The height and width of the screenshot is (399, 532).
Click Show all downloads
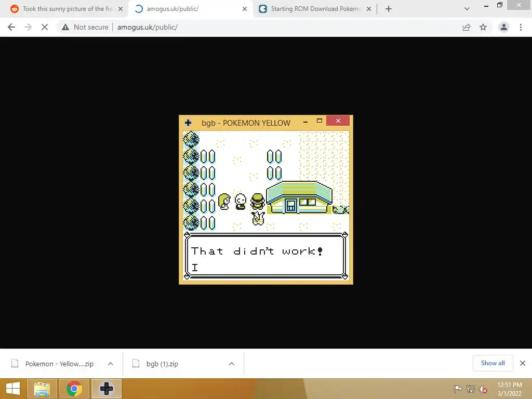(493, 363)
